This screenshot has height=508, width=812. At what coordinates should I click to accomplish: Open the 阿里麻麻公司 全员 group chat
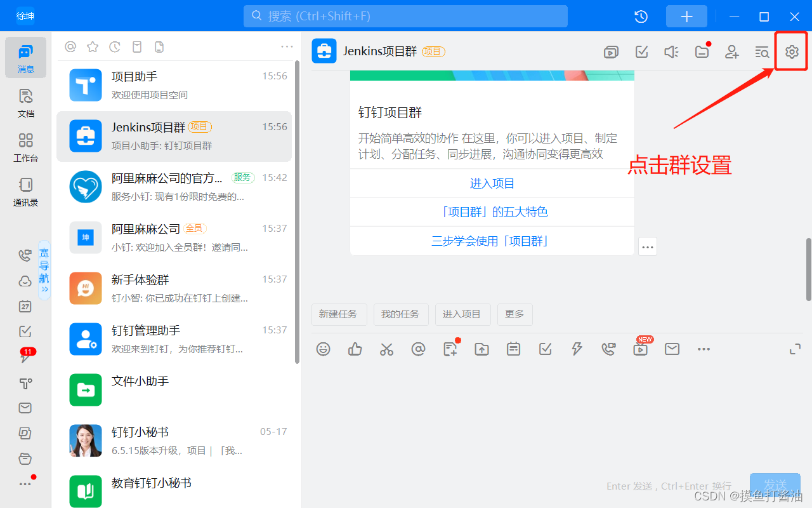coord(174,238)
